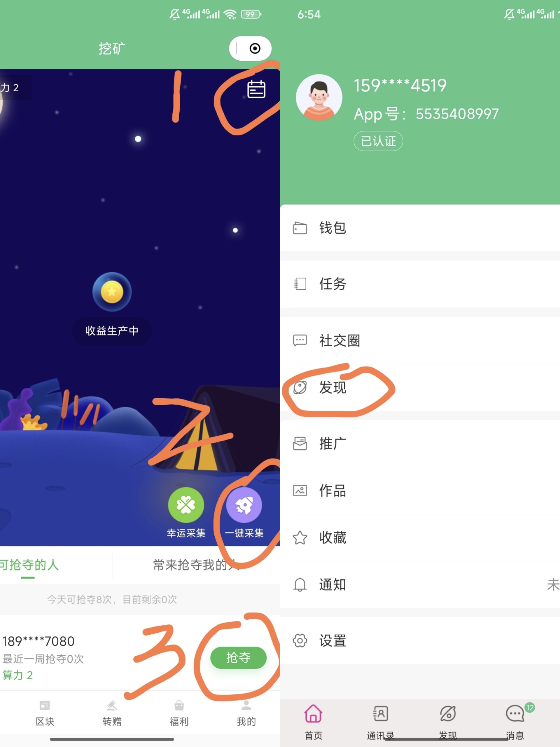
Task: Open the 通知 notifications entry
Action: click(420, 584)
